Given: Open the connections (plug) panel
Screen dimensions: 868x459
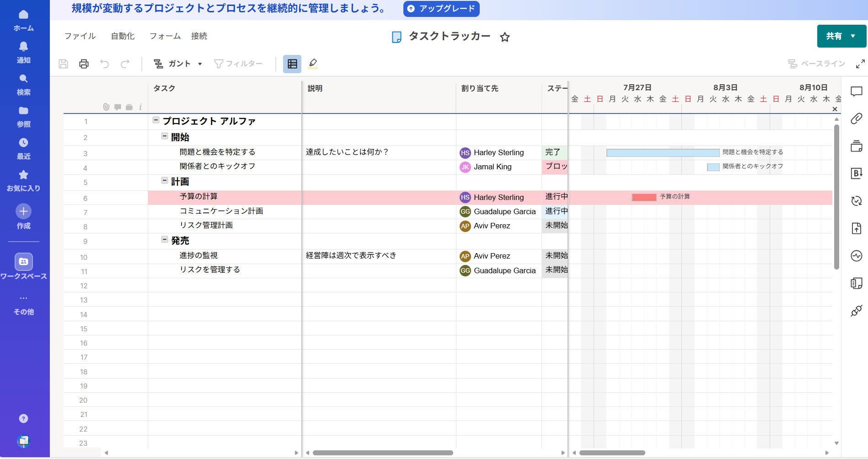Looking at the screenshot, I should point(857,311).
